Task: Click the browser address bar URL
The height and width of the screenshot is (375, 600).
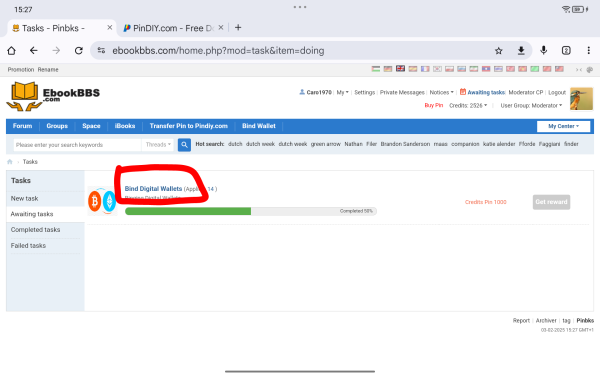Action: tap(218, 51)
